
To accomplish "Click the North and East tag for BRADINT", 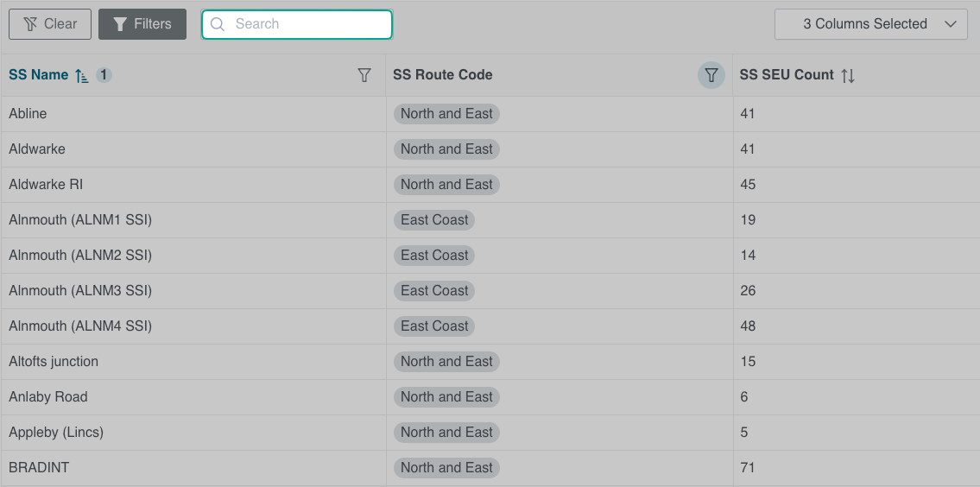I will (x=446, y=468).
